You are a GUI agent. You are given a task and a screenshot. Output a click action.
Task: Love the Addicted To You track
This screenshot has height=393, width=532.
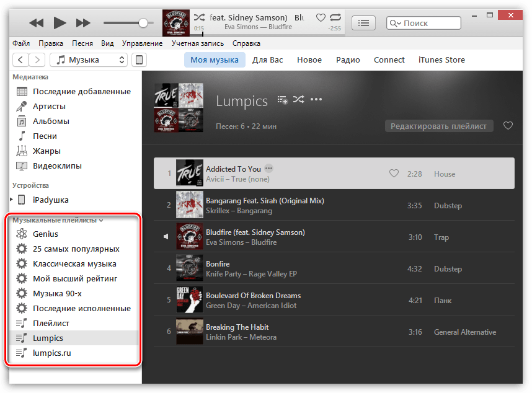(394, 174)
